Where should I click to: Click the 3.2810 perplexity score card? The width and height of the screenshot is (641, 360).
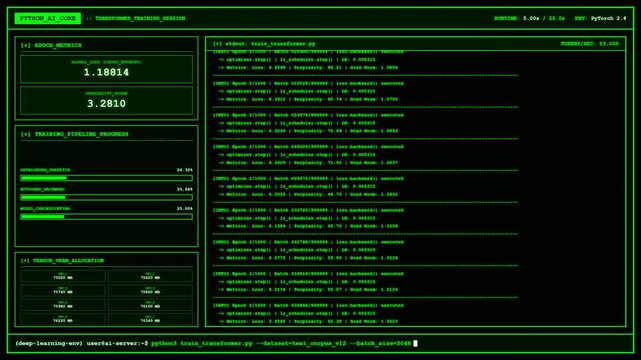(x=106, y=101)
